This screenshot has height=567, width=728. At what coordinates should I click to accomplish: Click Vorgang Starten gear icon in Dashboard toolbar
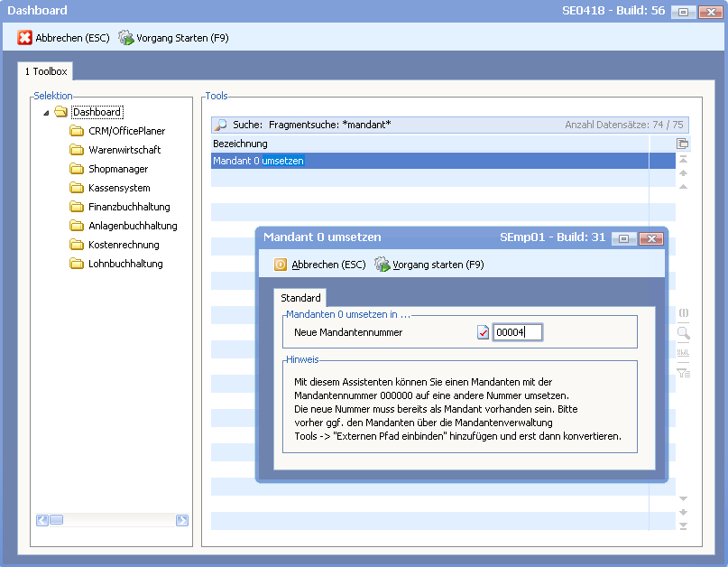tap(126, 38)
